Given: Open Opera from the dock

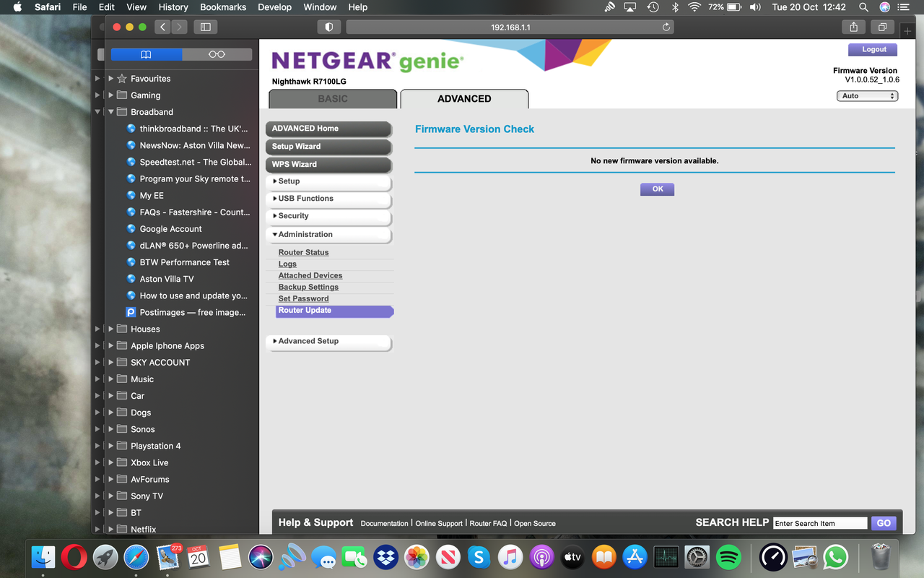Looking at the screenshot, I should coord(74,557).
